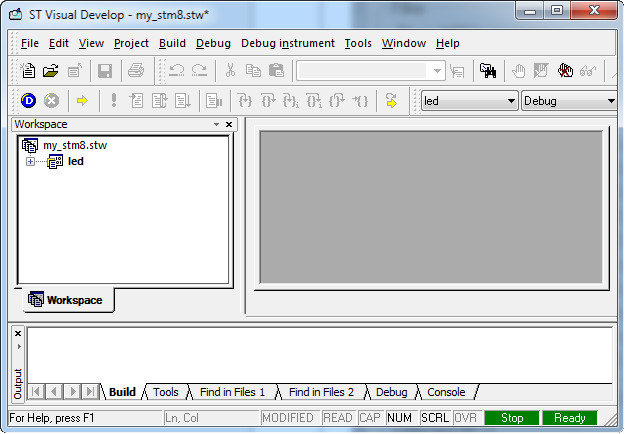Click the Step Over braces icon
The height and width of the screenshot is (434, 625).
[268, 101]
